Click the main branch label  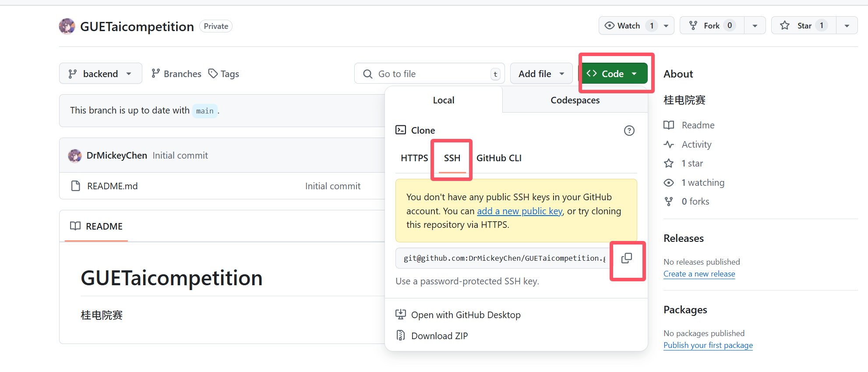205,111
